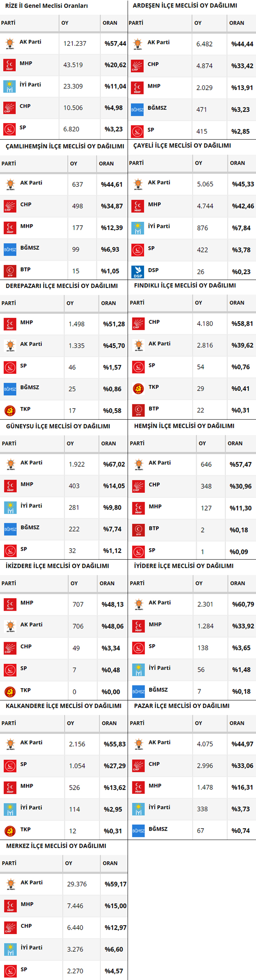Click İYİ Parti name in Güneysu table
This screenshot has height=980, width=256.
tap(31, 506)
